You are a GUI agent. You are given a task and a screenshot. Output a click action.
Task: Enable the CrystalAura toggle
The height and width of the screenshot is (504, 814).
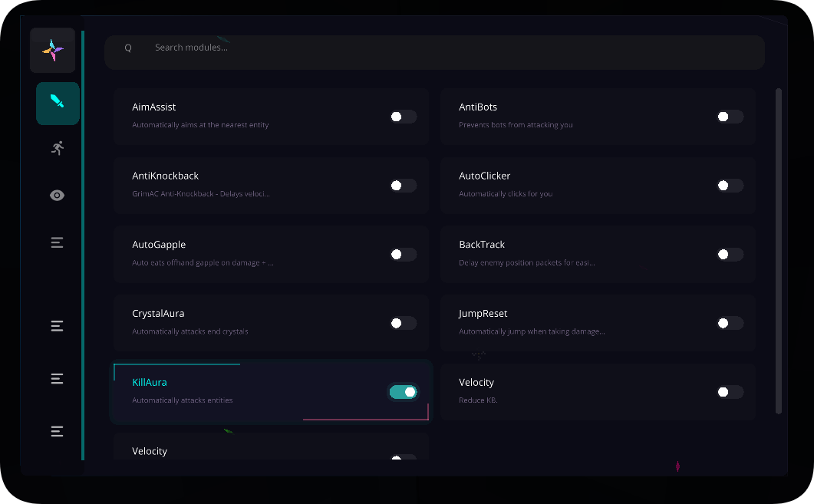click(x=404, y=324)
